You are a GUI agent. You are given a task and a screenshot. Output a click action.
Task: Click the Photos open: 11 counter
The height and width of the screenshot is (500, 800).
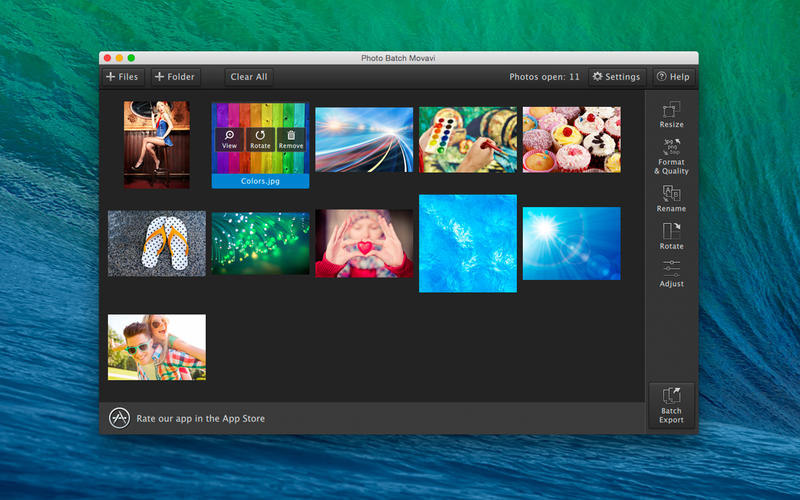point(544,77)
